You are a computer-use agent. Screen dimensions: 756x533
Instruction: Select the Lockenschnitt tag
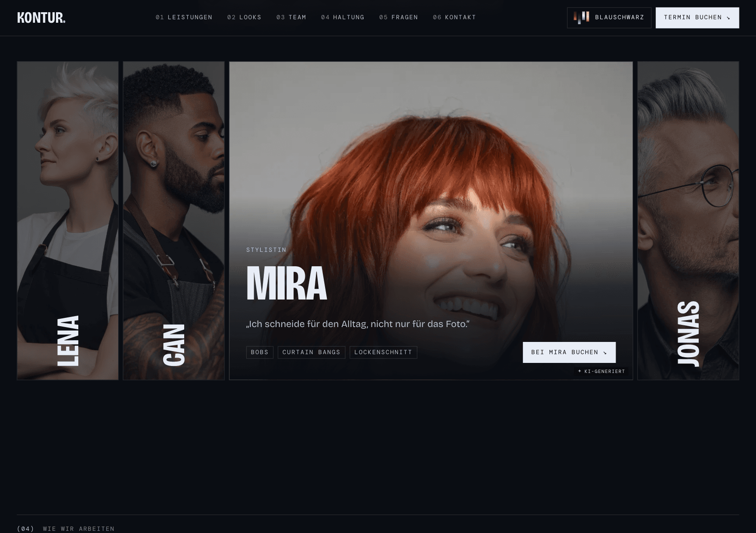tap(383, 352)
